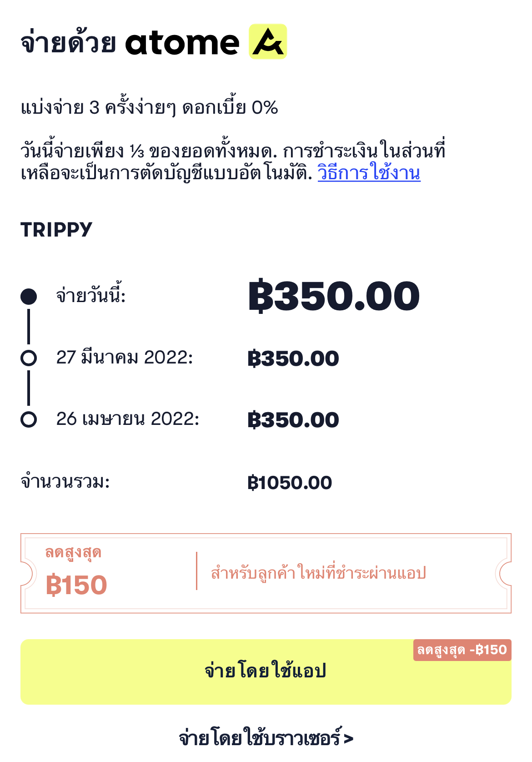The image size is (532, 762).
Task: Click the yellow Atome logo icon
Action: 268,41
